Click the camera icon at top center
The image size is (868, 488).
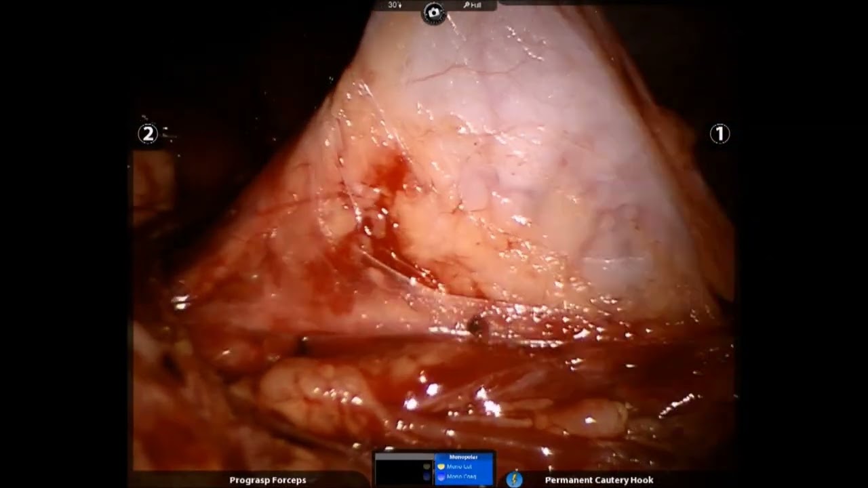(433, 13)
